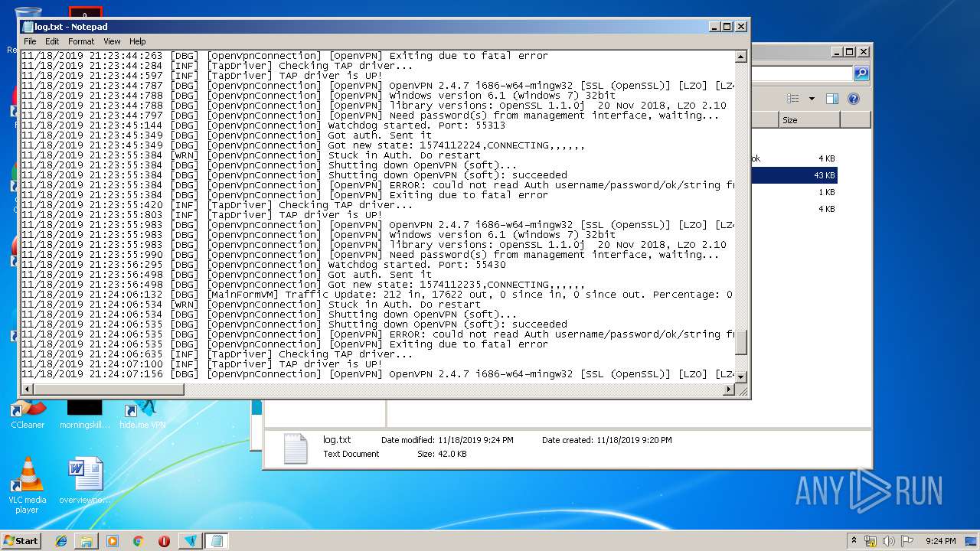Viewport: 980px width, 551px height.
Task: Click Notepad vertical scrollbar down arrow
Action: [x=740, y=377]
